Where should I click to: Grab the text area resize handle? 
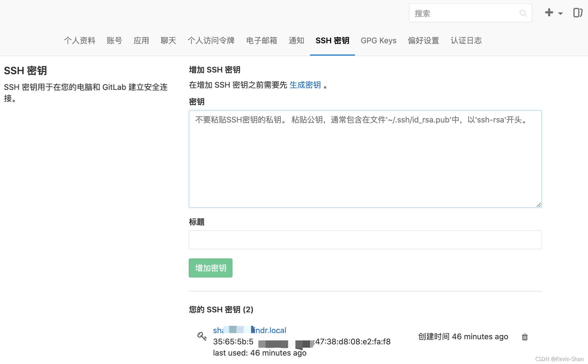click(538, 205)
